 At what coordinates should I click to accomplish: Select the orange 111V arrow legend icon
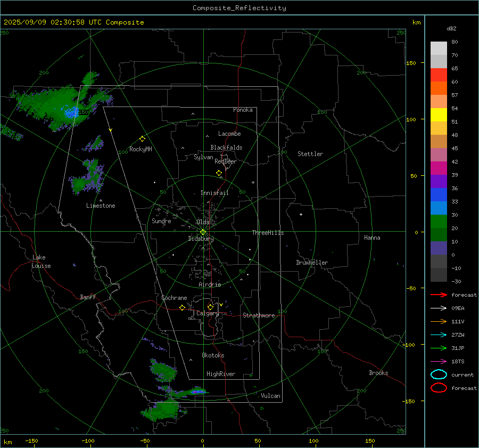pos(439,321)
